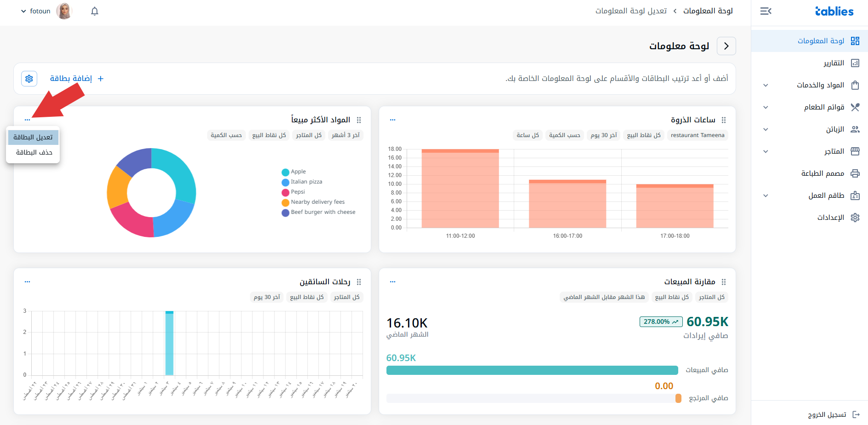
Task: Click the tablies logo
Action: coord(834,11)
